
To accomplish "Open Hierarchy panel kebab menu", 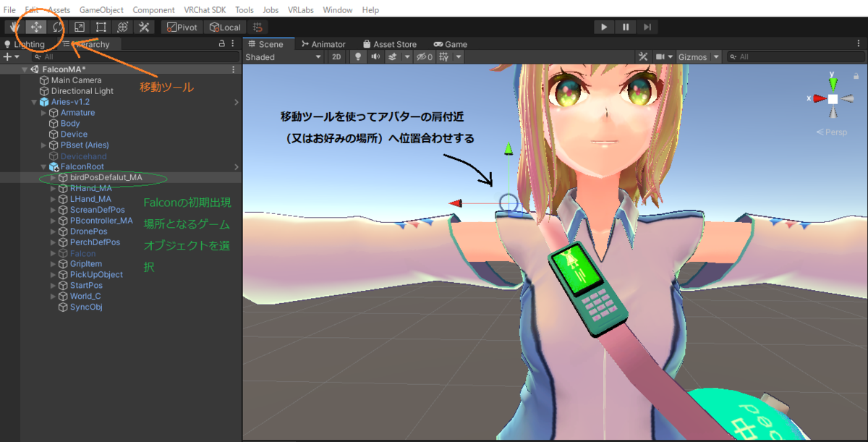I will click(x=233, y=44).
